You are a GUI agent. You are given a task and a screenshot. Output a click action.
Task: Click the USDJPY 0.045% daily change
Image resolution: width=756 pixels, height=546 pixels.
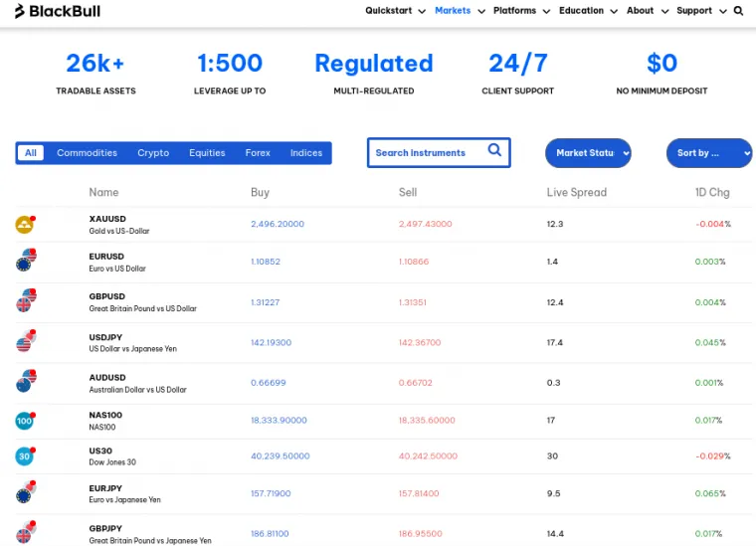[x=710, y=343]
